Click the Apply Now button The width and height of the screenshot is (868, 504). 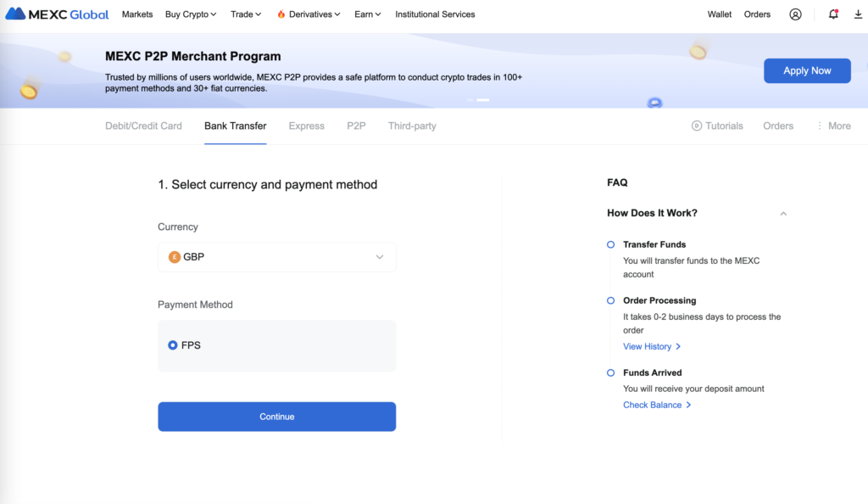(x=807, y=71)
